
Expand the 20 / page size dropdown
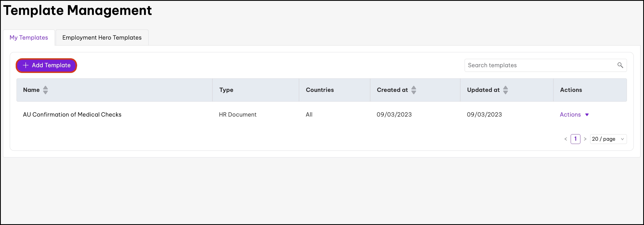click(608, 139)
